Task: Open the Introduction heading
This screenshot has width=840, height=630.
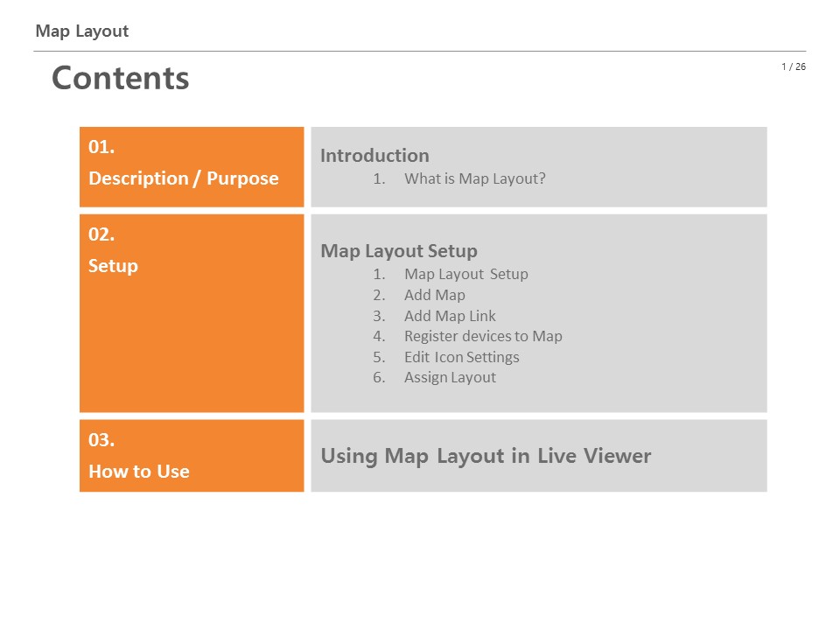Action: point(374,156)
